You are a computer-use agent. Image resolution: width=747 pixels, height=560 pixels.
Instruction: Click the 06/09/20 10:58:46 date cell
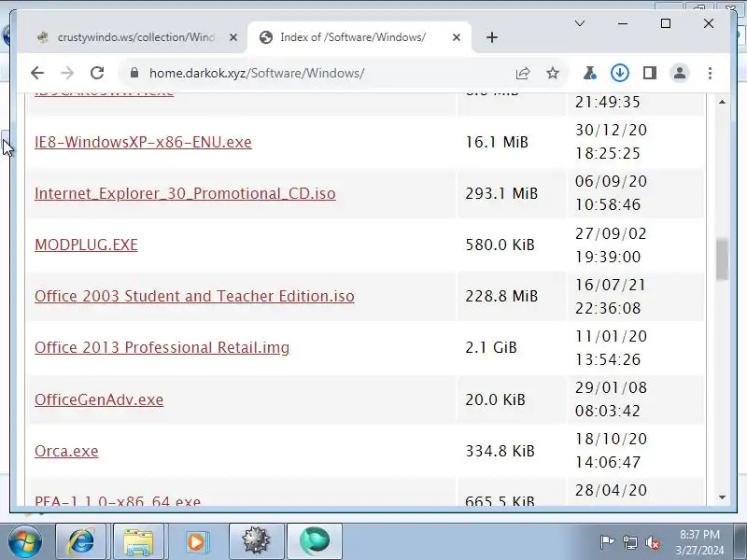click(636, 193)
